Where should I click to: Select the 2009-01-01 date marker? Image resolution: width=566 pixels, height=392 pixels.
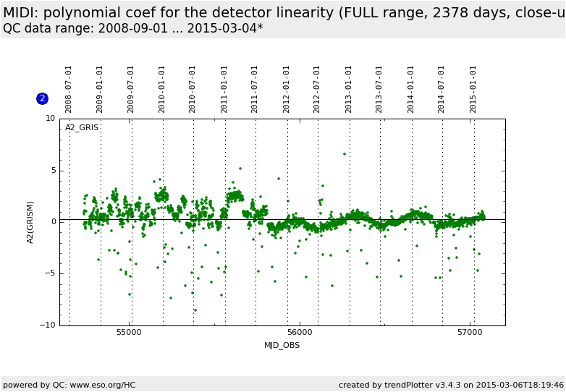point(100,89)
